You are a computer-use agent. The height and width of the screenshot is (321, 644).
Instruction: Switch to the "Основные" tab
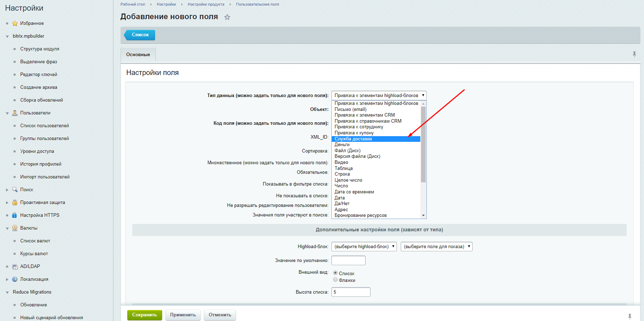(138, 55)
